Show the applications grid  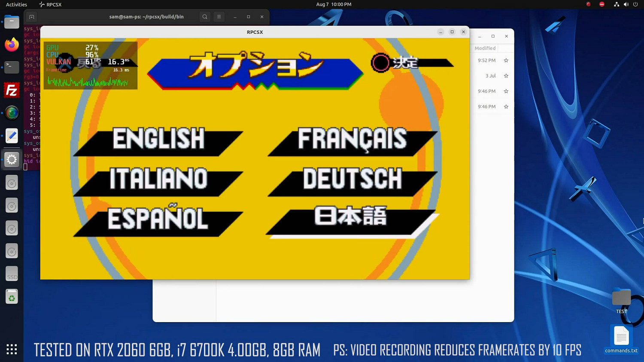point(12,349)
